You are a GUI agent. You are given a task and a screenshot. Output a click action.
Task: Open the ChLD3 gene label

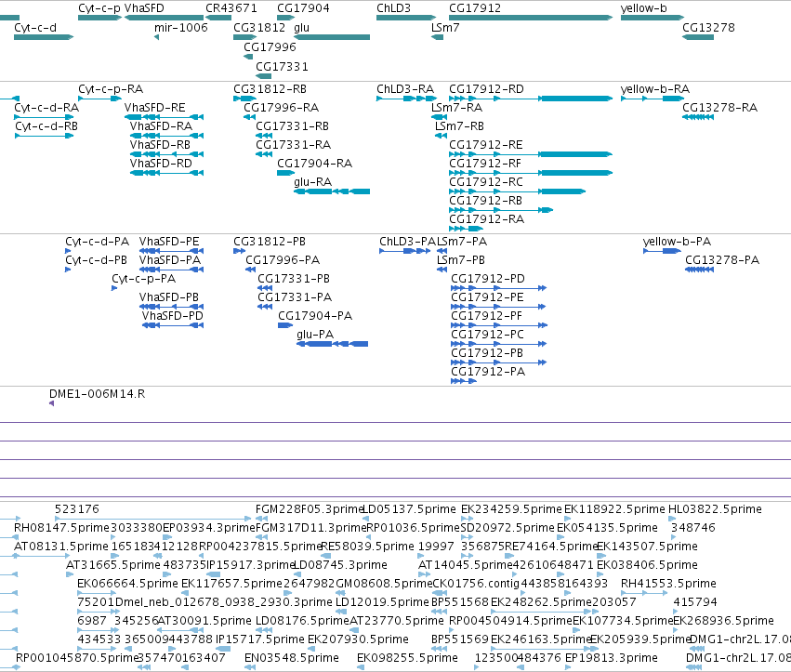click(393, 8)
